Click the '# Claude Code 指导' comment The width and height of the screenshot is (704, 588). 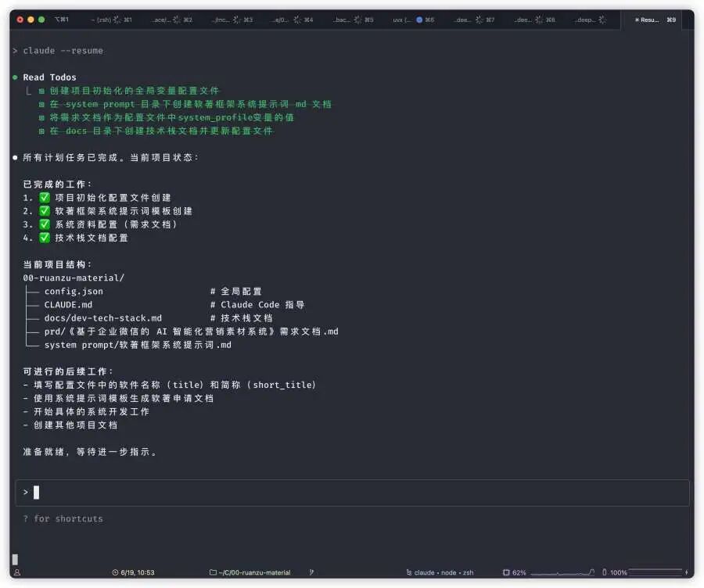[257, 305]
